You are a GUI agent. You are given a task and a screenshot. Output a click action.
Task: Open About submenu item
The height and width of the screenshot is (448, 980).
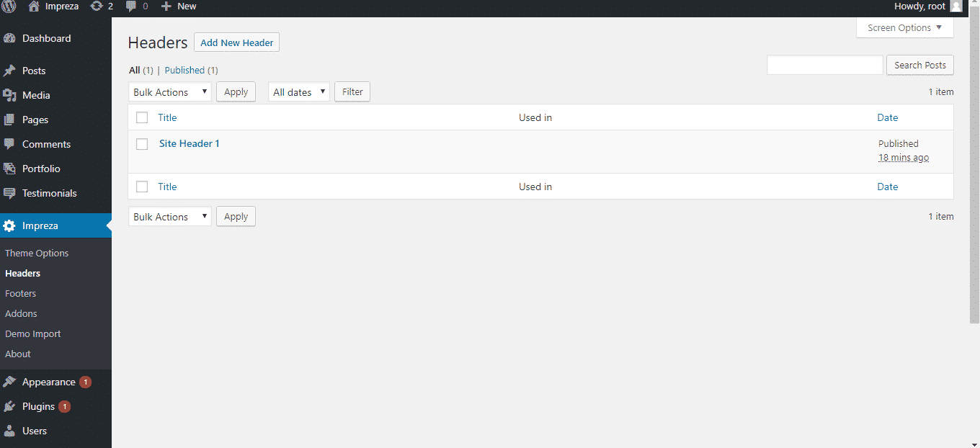click(x=18, y=354)
